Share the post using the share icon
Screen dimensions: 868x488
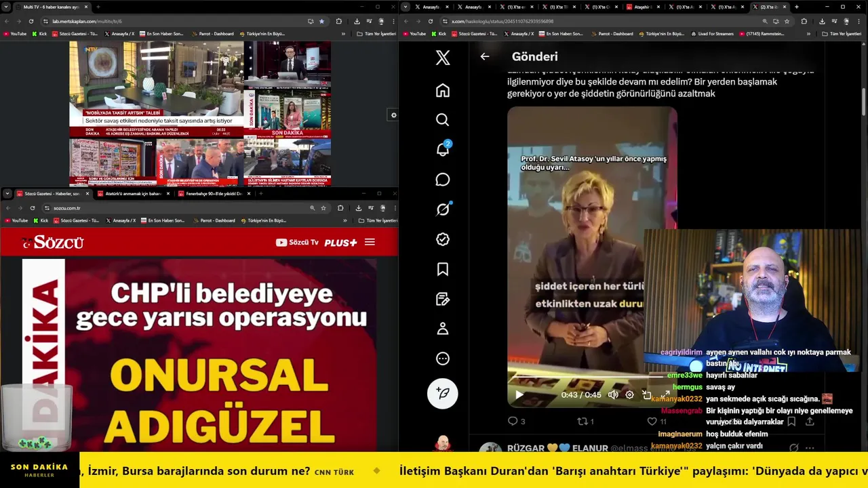pos(810,421)
